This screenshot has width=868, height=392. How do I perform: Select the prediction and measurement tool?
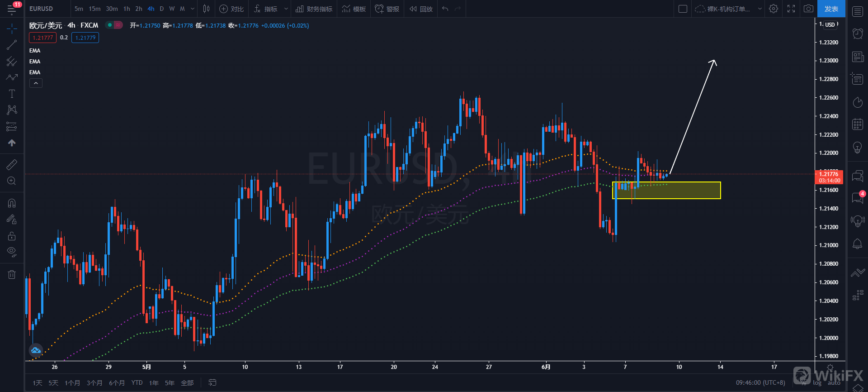click(12, 126)
